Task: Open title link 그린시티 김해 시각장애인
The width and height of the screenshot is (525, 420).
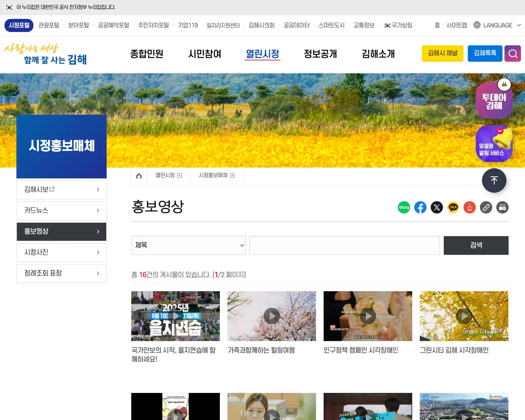Action: [x=454, y=350]
